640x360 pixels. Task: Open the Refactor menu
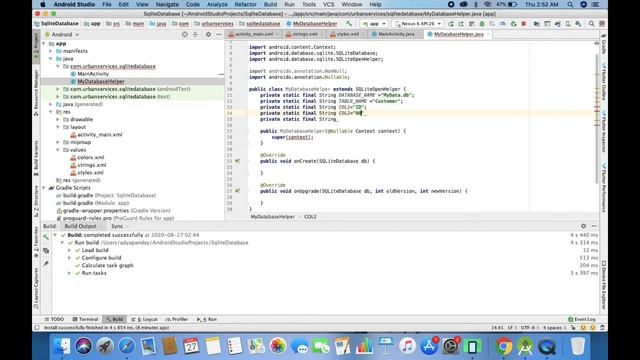click(x=245, y=4)
